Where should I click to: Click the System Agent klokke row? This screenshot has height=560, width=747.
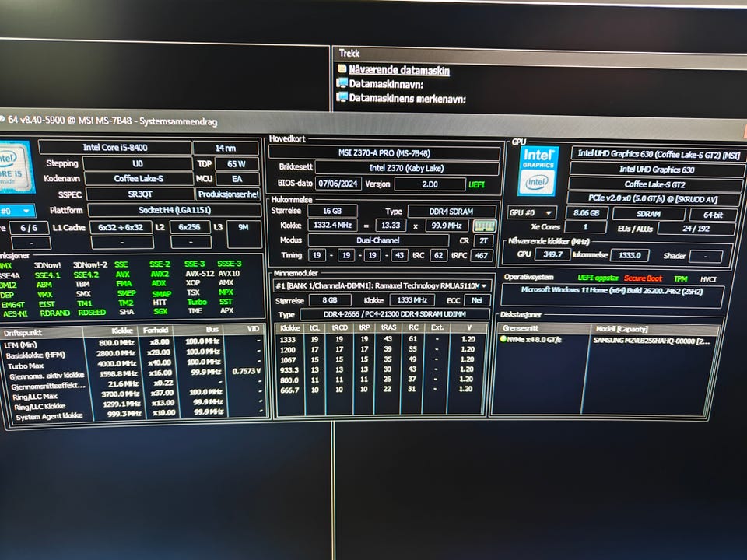point(139,413)
